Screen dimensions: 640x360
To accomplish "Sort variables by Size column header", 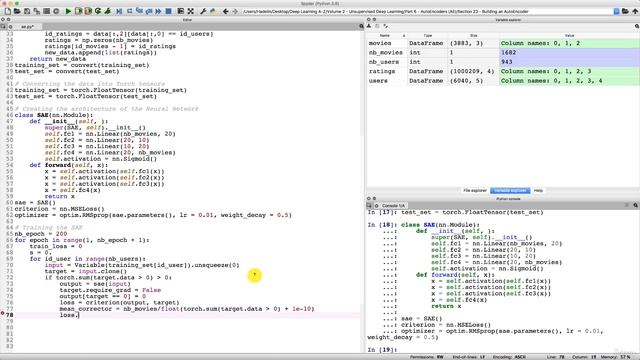I will [473, 36].
